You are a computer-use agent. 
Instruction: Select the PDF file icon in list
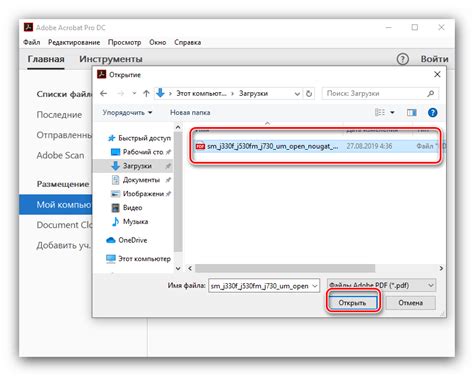200,146
